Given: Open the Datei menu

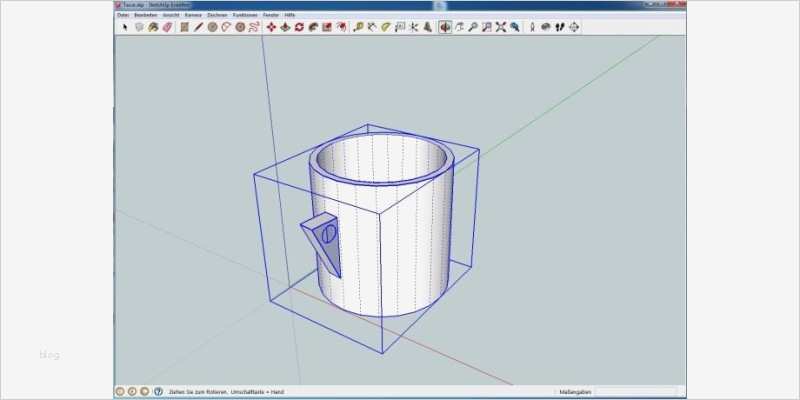Looking at the screenshot, I should coord(123,15).
